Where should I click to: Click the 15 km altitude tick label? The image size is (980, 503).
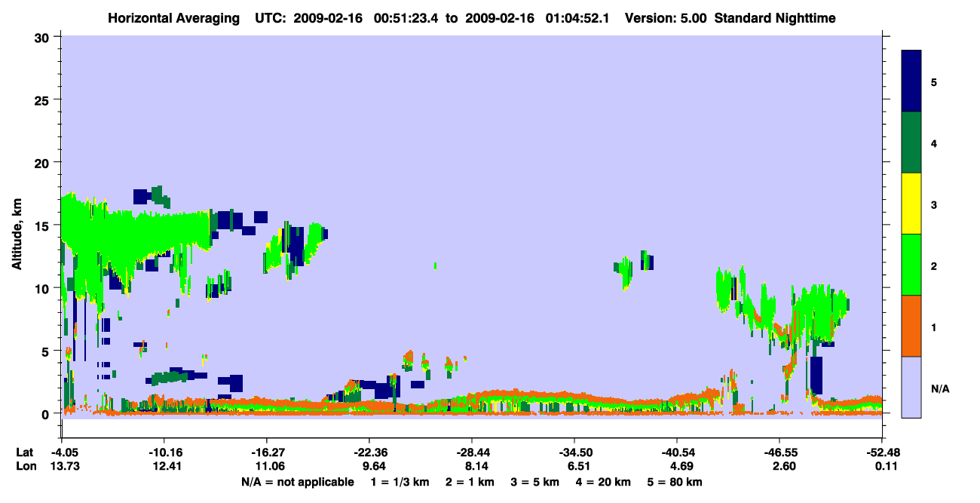(43, 225)
